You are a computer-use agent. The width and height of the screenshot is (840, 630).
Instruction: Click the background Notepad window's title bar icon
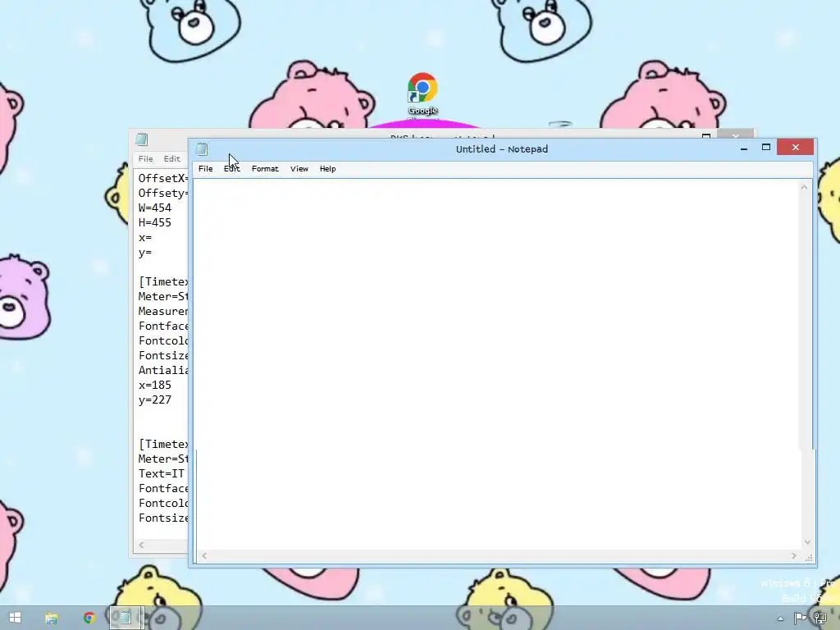(142, 139)
